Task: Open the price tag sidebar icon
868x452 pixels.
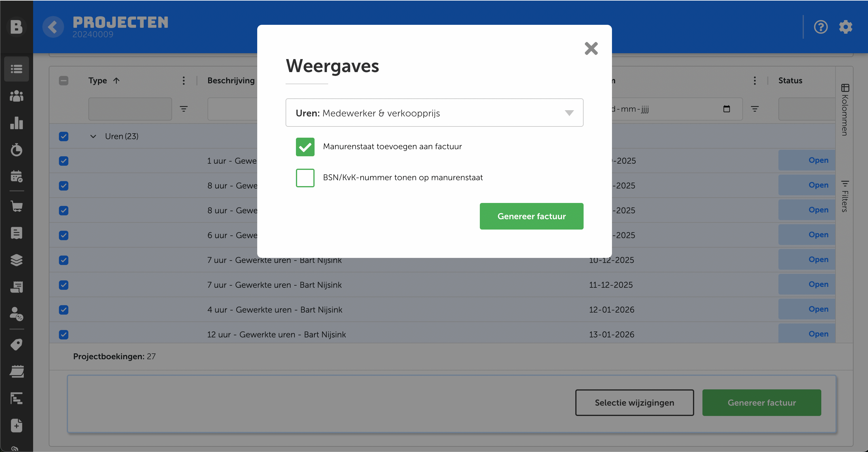Action: pos(17,344)
